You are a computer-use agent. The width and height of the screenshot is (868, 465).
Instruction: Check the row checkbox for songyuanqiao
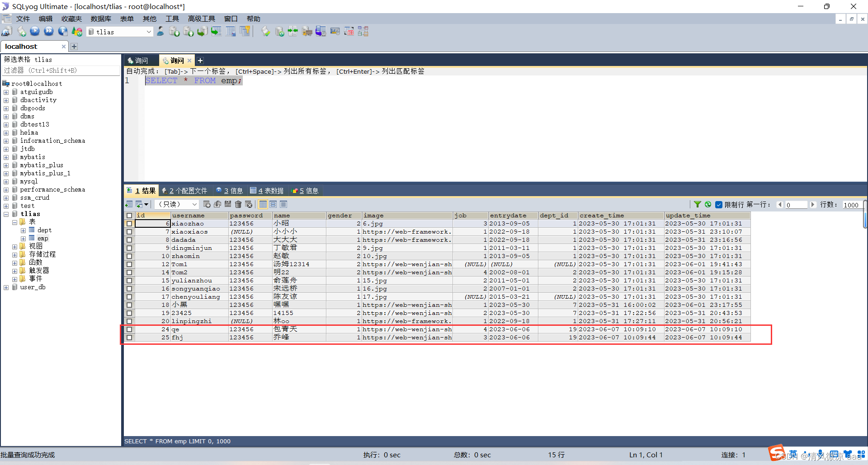(129, 289)
